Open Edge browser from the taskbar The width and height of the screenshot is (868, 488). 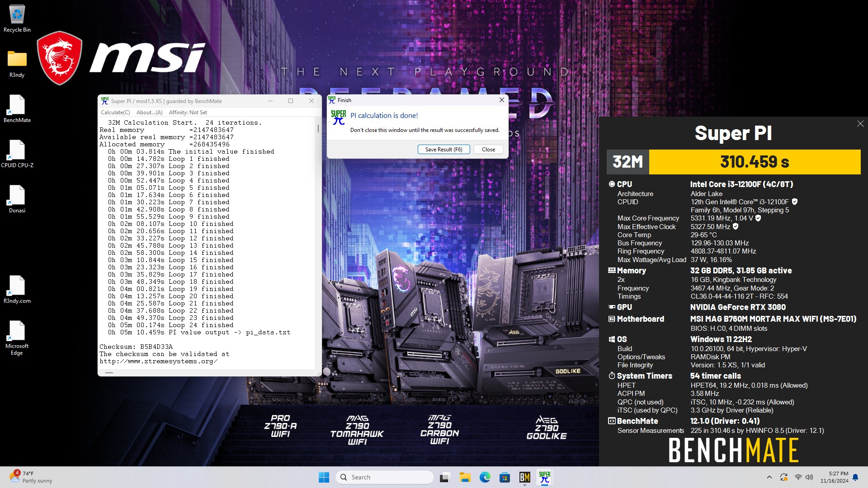pos(485,477)
